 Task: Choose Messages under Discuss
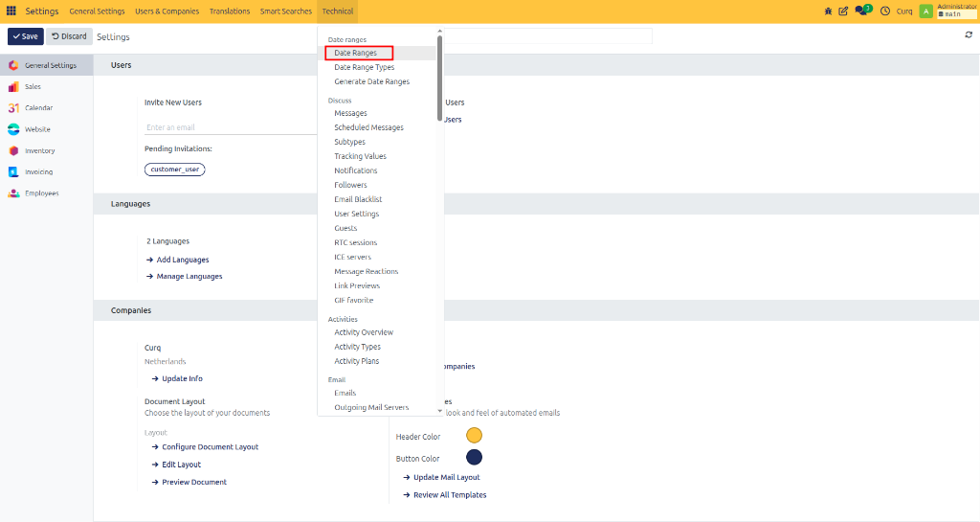[x=350, y=113]
